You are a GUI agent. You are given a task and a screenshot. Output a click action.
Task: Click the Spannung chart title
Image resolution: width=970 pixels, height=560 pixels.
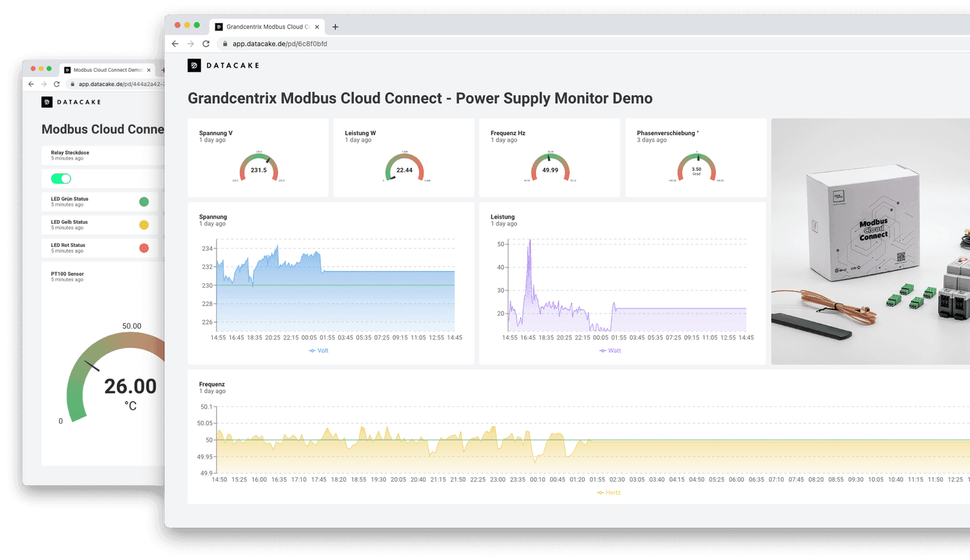point(213,217)
